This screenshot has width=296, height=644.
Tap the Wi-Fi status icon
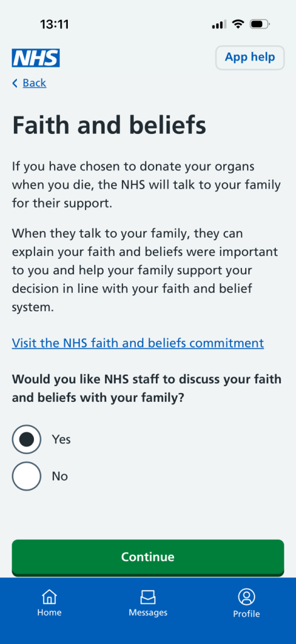click(238, 25)
